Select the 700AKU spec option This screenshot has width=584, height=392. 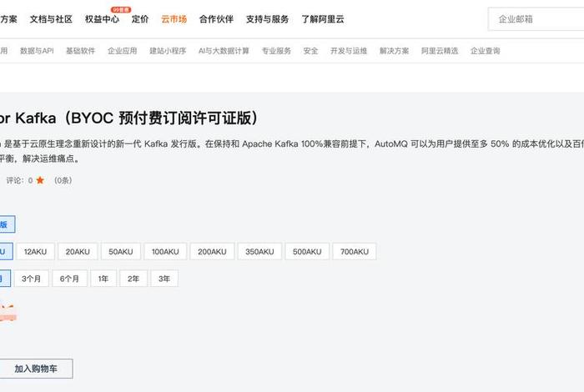355,252
